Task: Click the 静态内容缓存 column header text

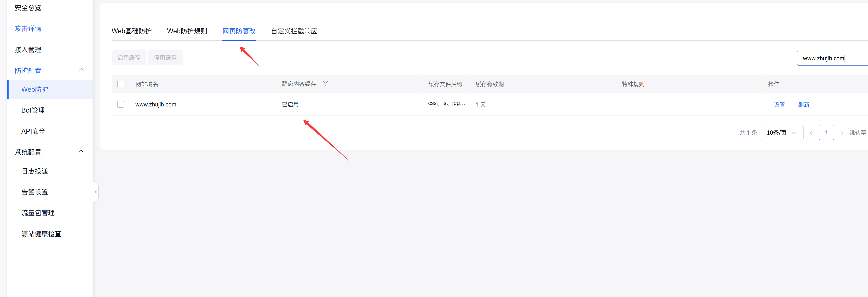Action: tap(299, 84)
